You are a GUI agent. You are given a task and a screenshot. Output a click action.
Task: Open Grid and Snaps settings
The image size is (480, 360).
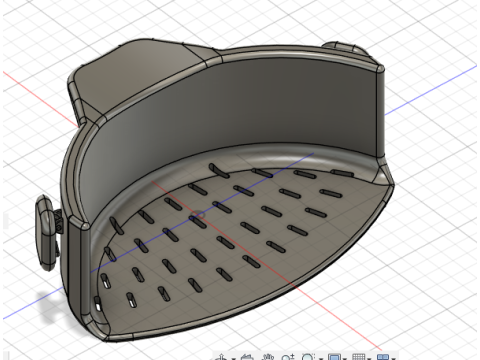coord(359,357)
